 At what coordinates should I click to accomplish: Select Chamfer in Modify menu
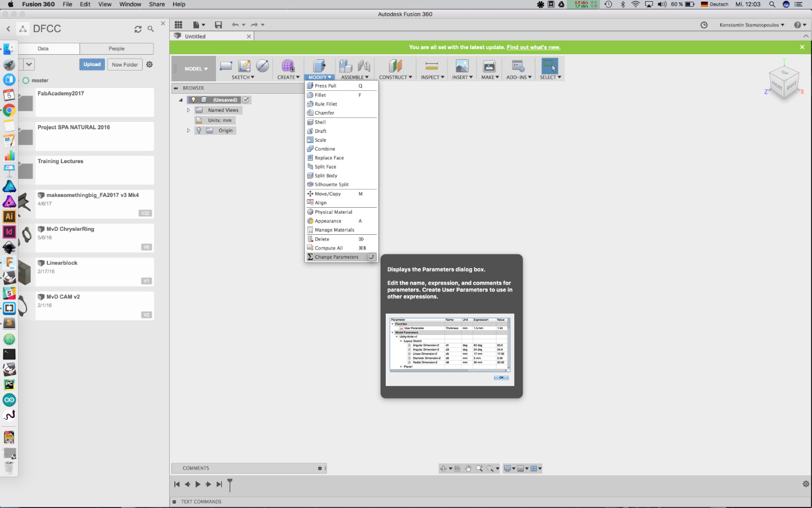(341, 113)
